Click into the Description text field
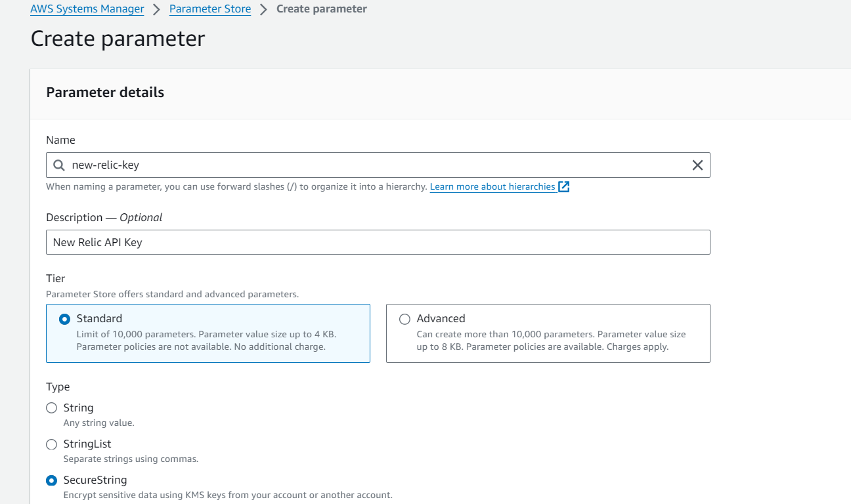Viewport: 851px width, 504px height. 378,242
